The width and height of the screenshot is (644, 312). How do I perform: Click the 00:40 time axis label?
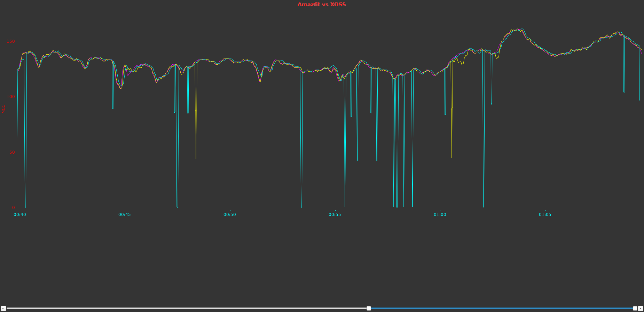pyautogui.click(x=19, y=215)
